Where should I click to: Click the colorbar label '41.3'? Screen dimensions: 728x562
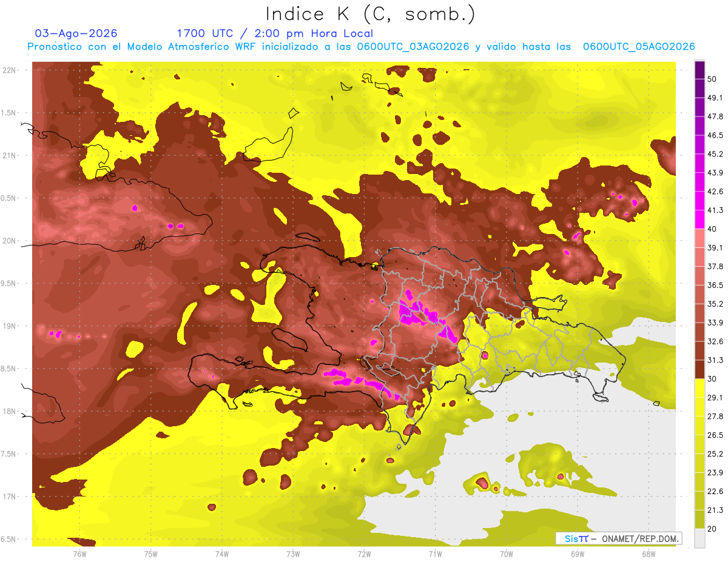coord(715,210)
